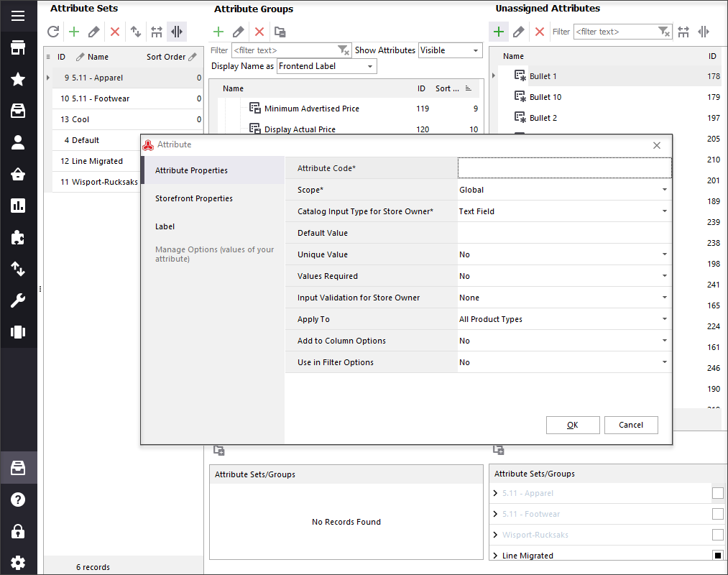This screenshot has width=728, height=575.
Task: Open the favorites star in the sidebar
Action: coord(18,79)
